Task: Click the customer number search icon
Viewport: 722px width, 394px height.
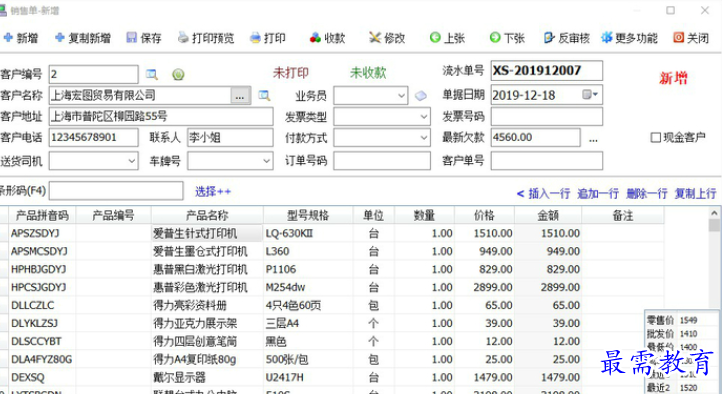Action: point(151,74)
